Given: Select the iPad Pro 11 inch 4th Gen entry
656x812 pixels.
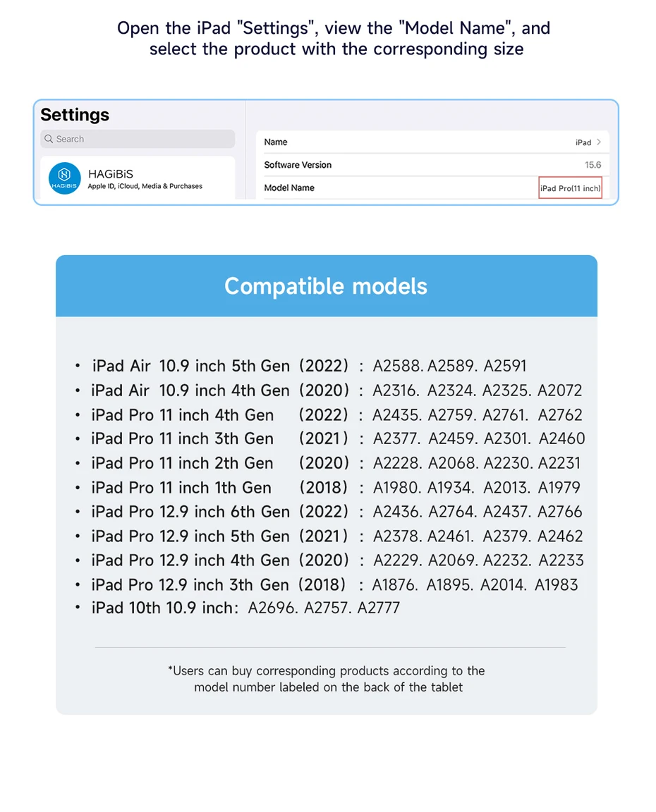Looking at the screenshot, I should click(x=182, y=414).
